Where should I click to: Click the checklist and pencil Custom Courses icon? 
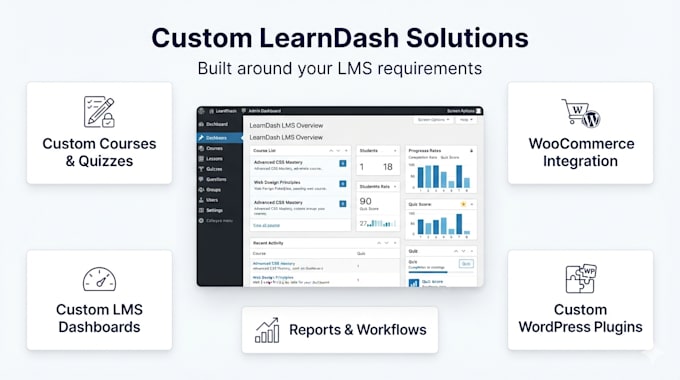point(99,112)
